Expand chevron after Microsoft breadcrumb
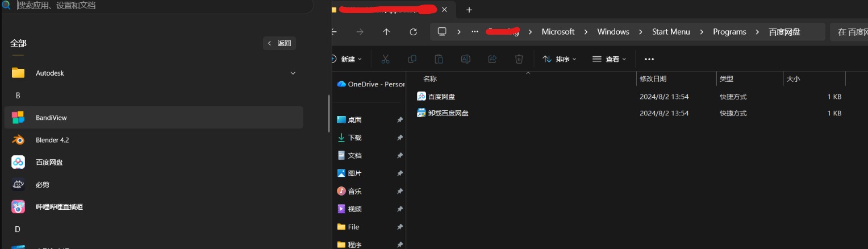Image resolution: width=868 pixels, height=249 pixels. point(586,32)
